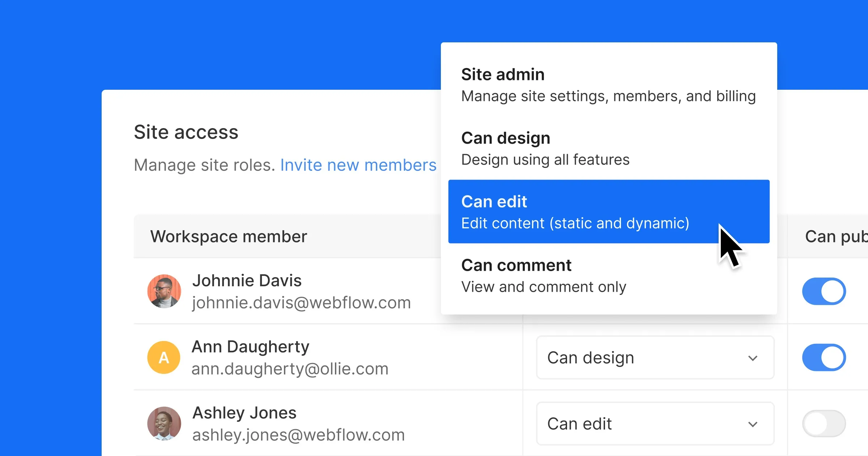Click Invite new members link

(358, 165)
